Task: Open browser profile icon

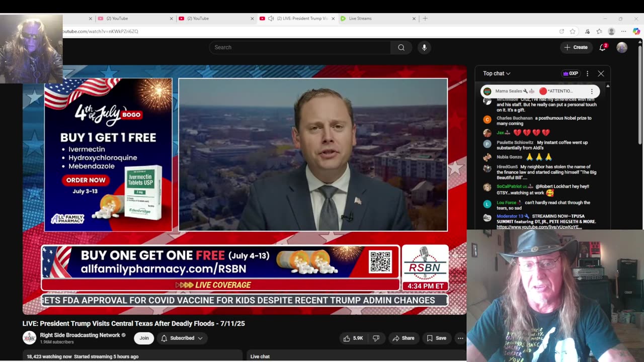Action: coord(611,31)
